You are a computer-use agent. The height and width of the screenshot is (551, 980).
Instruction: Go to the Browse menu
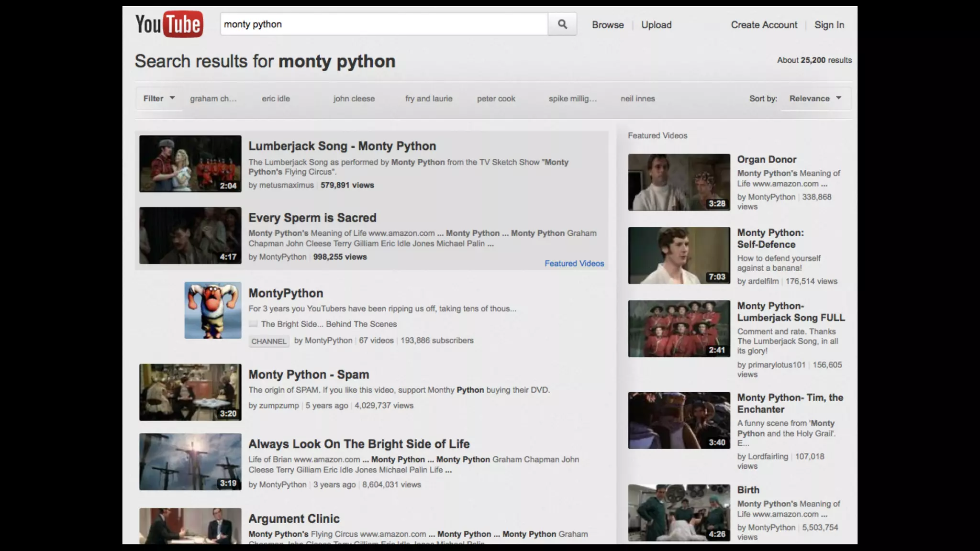coord(608,25)
